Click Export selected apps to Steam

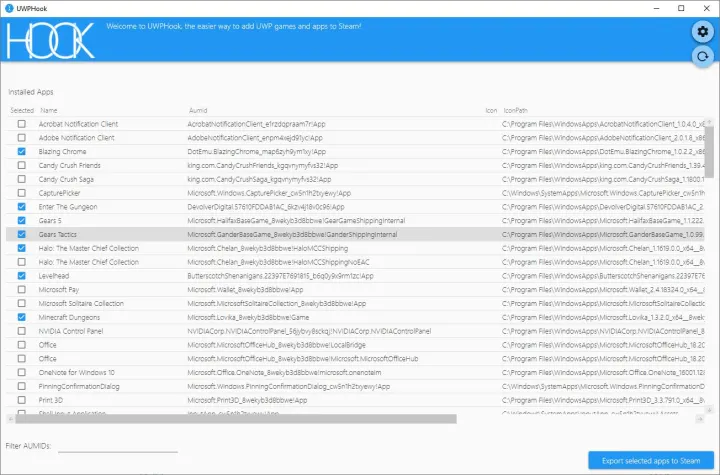pos(651,460)
